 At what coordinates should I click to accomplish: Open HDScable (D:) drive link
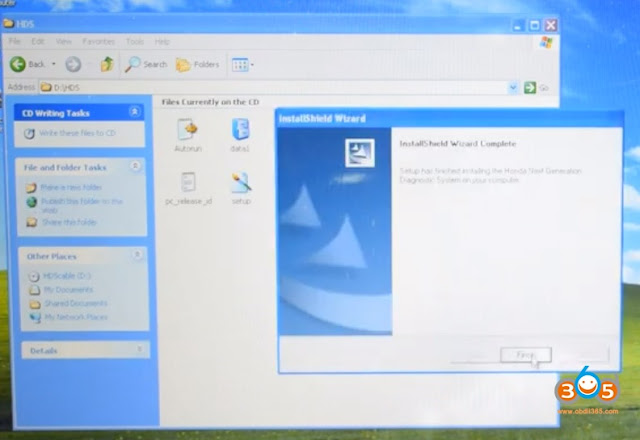pyautogui.click(x=67, y=276)
